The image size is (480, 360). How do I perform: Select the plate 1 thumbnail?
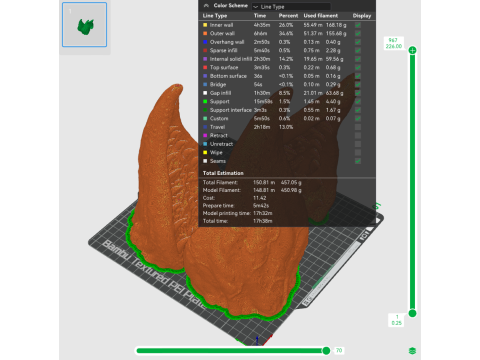pyautogui.click(x=85, y=25)
